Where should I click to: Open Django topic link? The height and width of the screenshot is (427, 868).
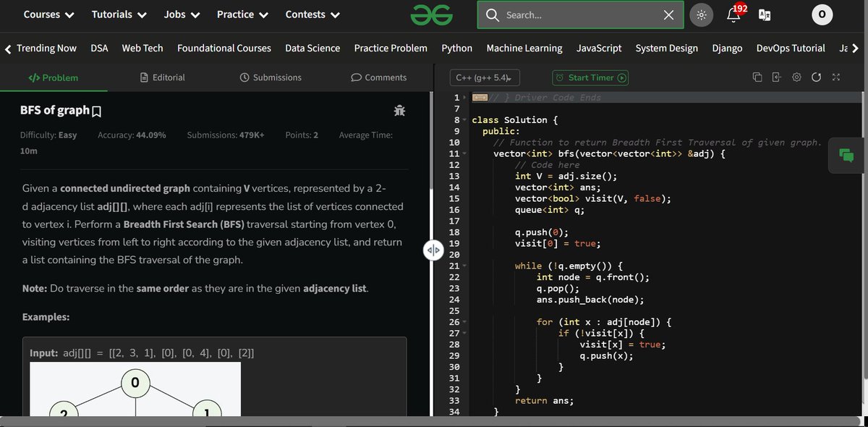click(727, 48)
